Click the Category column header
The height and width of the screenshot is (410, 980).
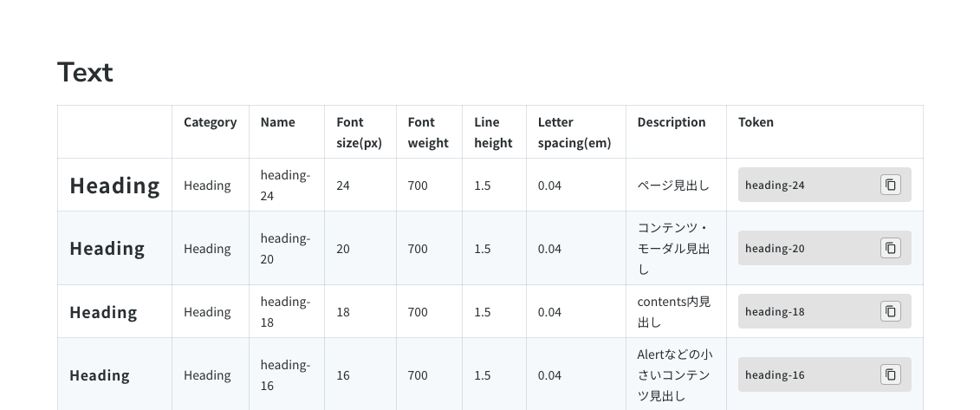(210, 122)
